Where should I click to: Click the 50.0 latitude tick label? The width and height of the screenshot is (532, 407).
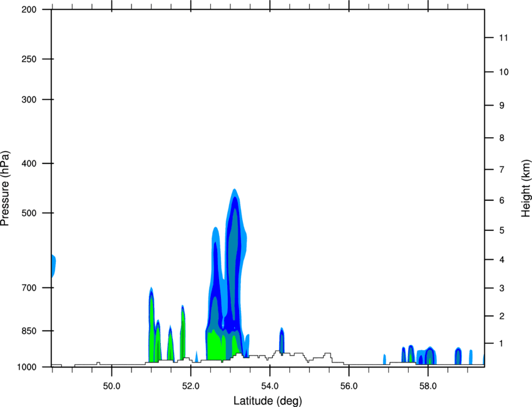111,386
